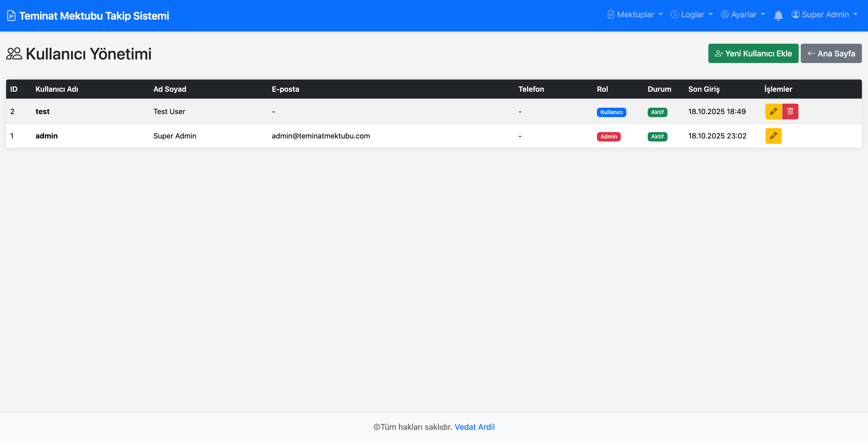Screen dimensions: 868x441
Task: Click the document logo icon in header
Action: point(11,16)
